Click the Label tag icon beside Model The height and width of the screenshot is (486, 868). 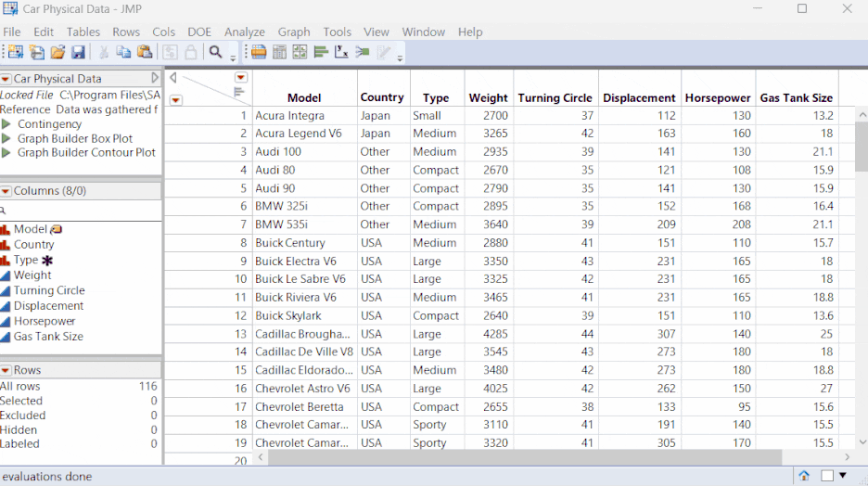(56, 229)
